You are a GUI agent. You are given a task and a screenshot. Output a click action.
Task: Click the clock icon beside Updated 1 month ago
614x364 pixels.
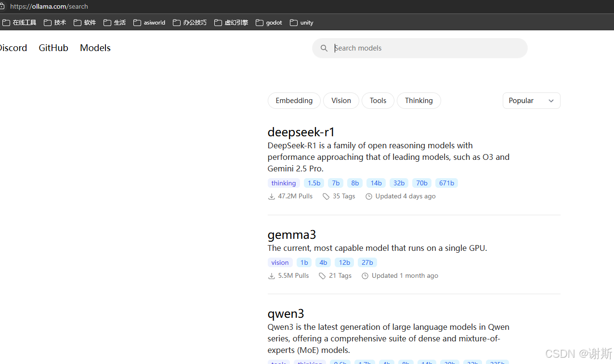click(365, 276)
